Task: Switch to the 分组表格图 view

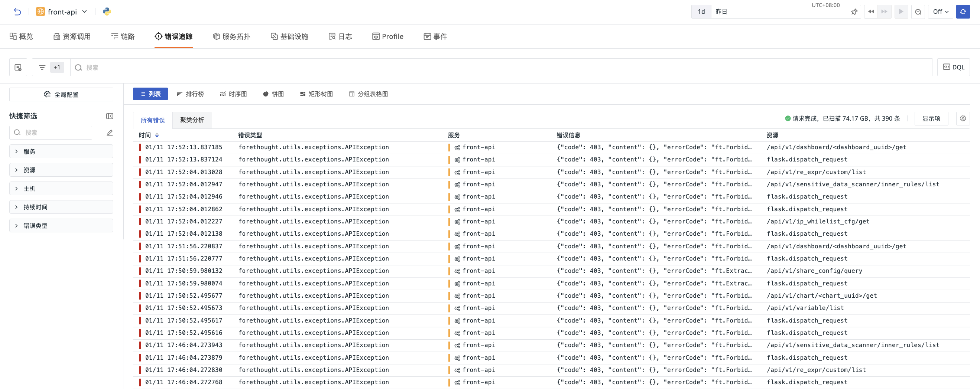Action: [368, 94]
